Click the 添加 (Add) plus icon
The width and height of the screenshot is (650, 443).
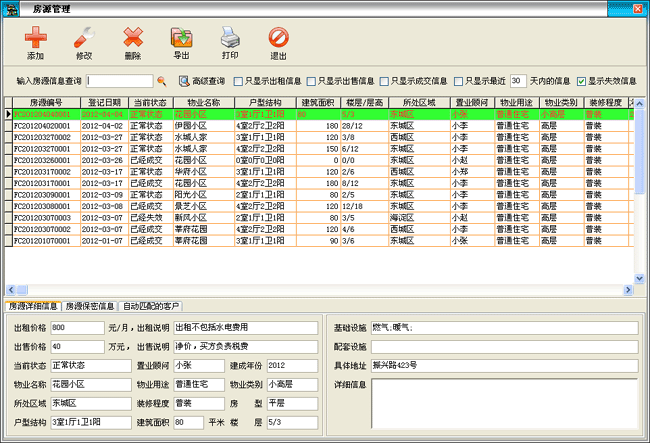point(35,39)
